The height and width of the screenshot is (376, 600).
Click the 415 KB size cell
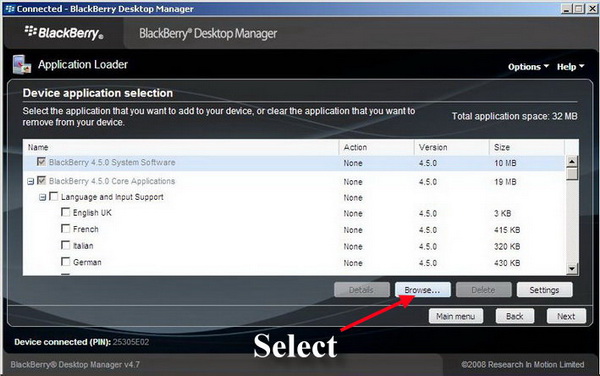pyautogui.click(x=507, y=230)
